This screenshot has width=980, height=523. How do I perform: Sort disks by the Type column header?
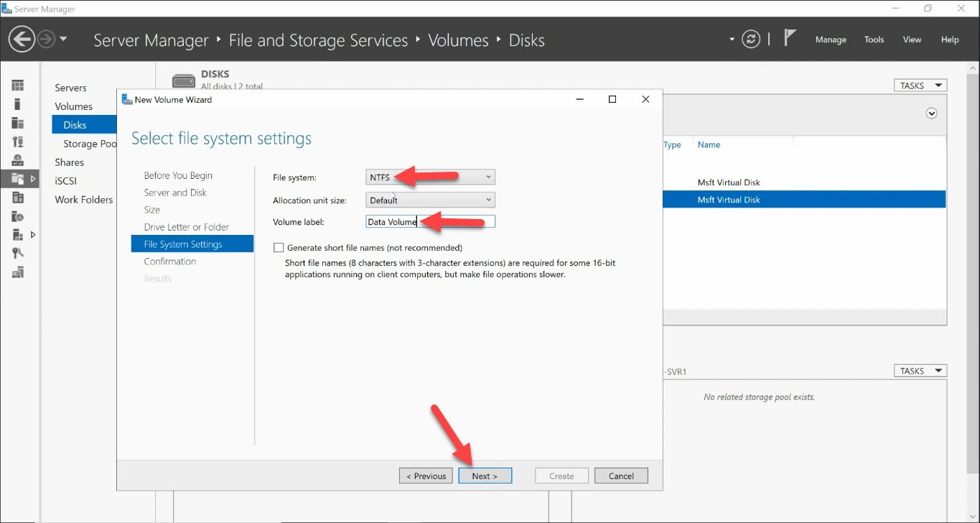coord(673,144)
